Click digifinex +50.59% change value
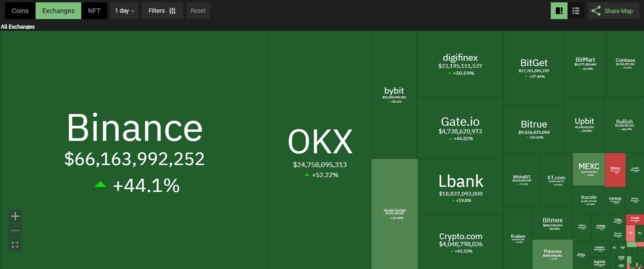 tap(463, 73)
